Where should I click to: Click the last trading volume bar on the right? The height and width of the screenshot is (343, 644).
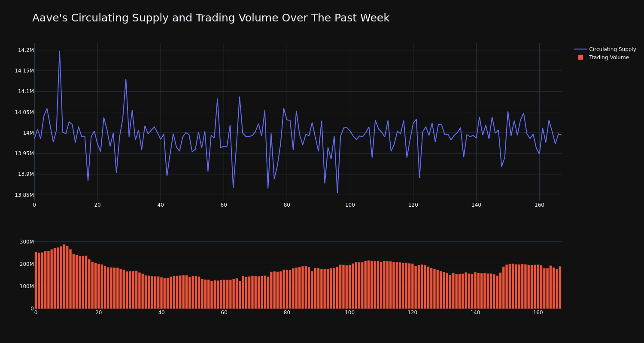point(560,288)
